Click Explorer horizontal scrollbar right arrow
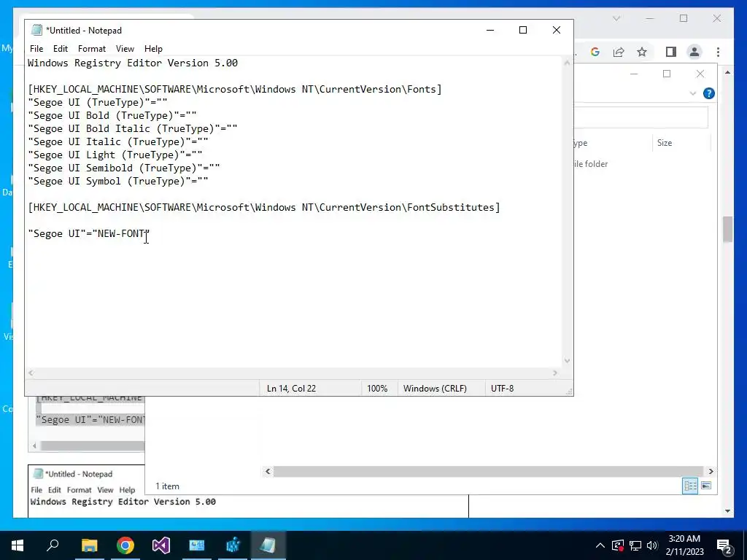Image resolution: width=747 pixels, height=560 pixels. [711, 472]
